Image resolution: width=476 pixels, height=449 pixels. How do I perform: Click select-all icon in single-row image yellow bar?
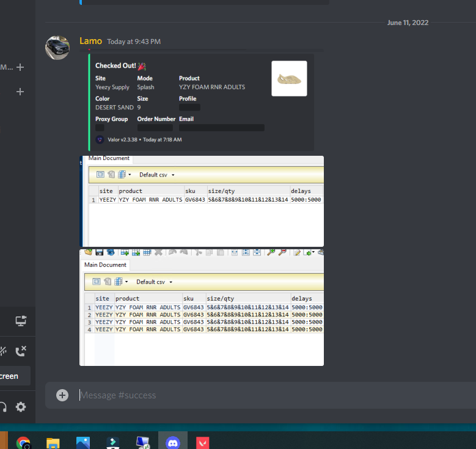[x=100, y=174]
